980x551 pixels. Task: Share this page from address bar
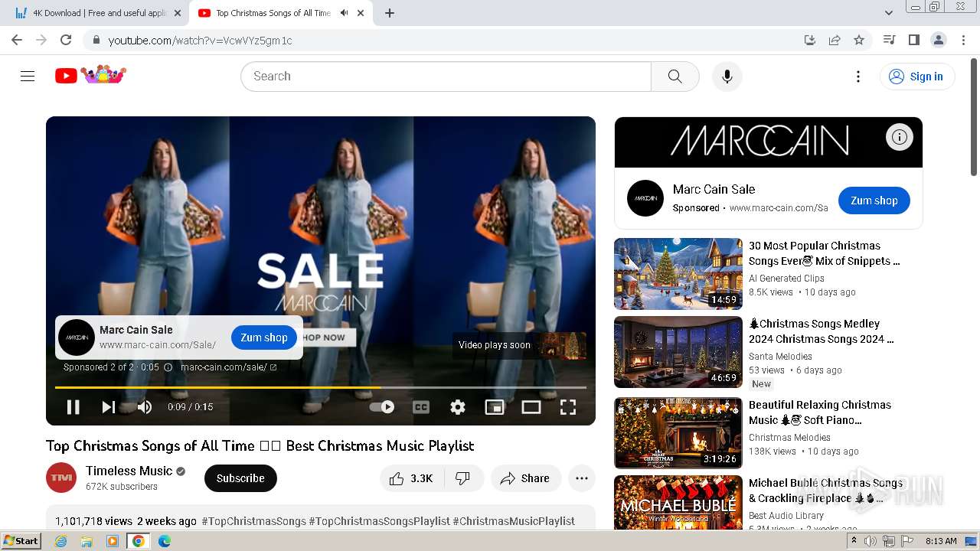click(835, 40)
